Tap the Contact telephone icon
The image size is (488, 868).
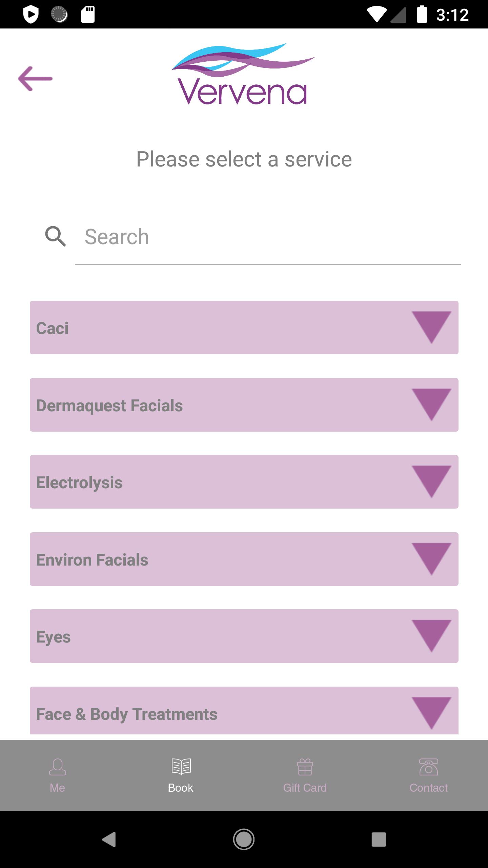(429, 767)
